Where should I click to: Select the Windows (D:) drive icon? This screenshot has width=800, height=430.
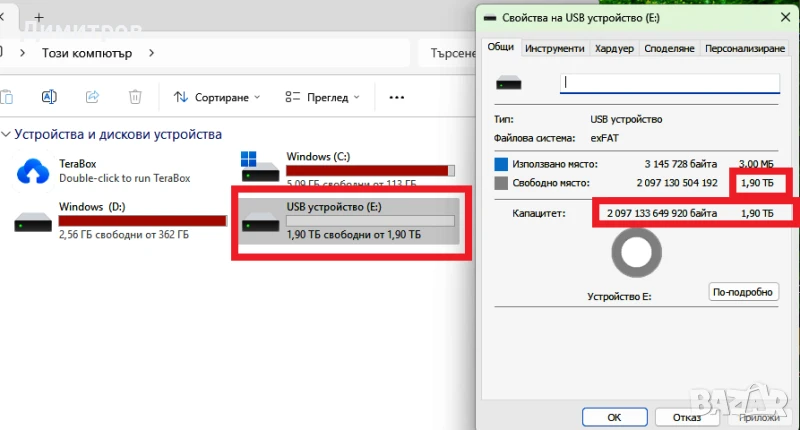33,222
